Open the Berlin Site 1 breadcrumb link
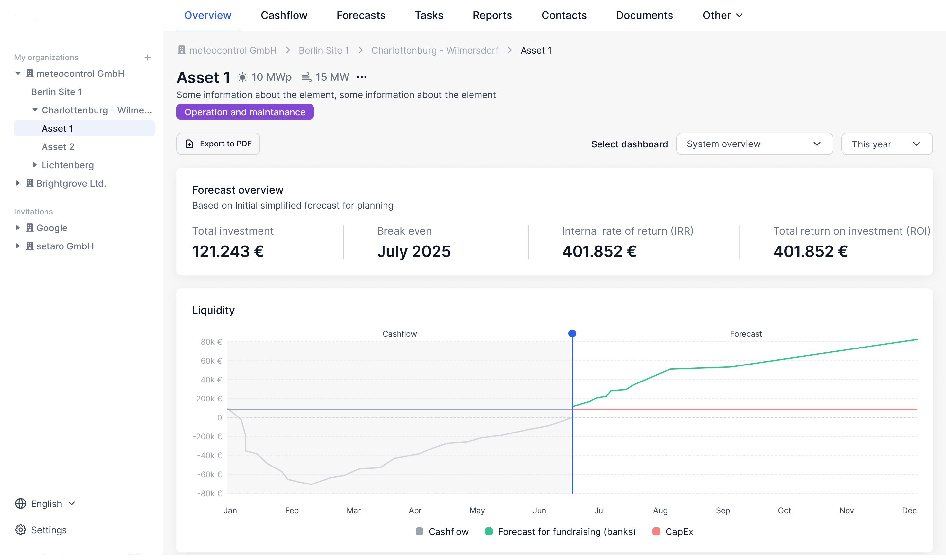 tap(324, 50)
